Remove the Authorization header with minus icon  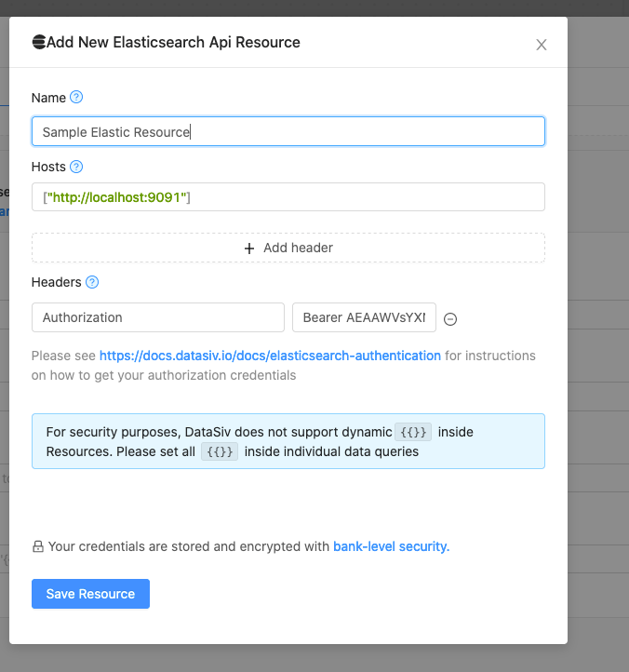(450, 319)
